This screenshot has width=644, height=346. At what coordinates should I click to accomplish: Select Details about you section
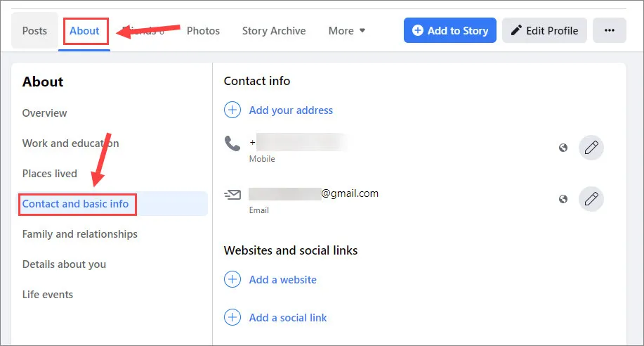(x=64, y=264)
